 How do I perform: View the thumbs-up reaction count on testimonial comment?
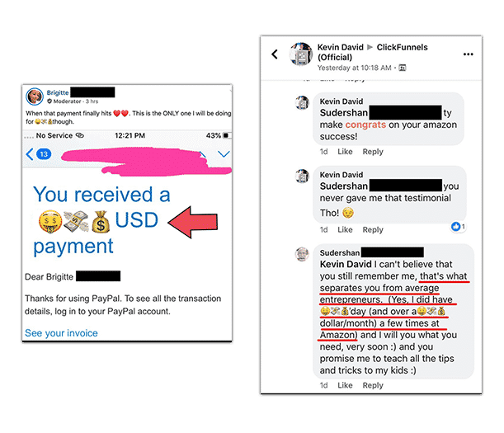tap(458, 227)
